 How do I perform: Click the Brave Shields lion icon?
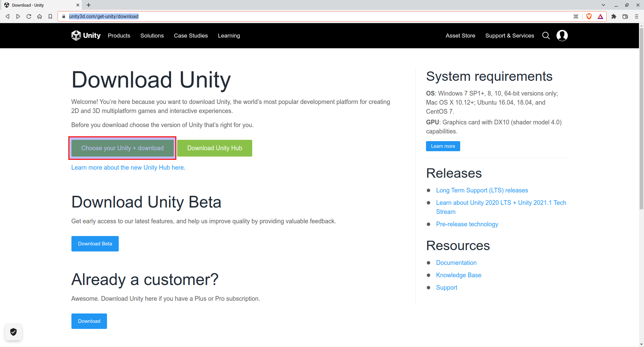point(589,16)
